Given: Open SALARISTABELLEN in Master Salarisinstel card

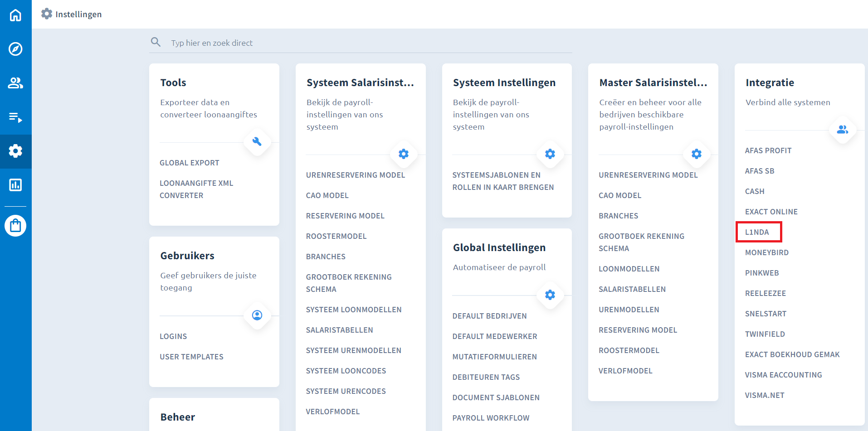Looking at the screenshot, I should 632,289.
